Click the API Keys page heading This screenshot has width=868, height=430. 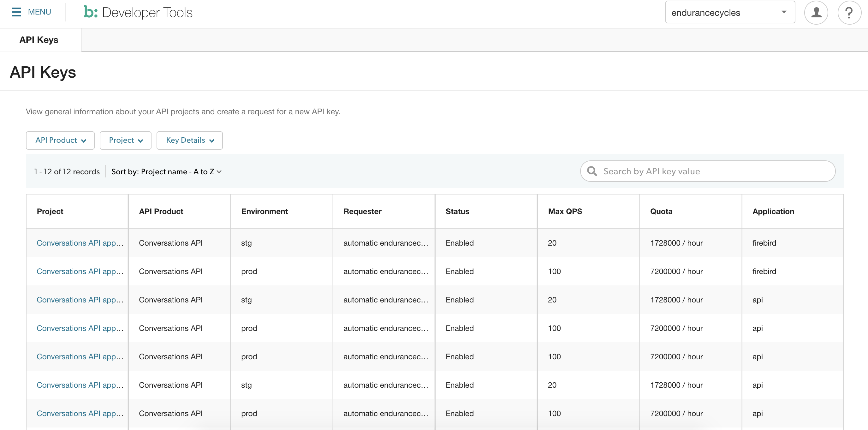(43, 72)
